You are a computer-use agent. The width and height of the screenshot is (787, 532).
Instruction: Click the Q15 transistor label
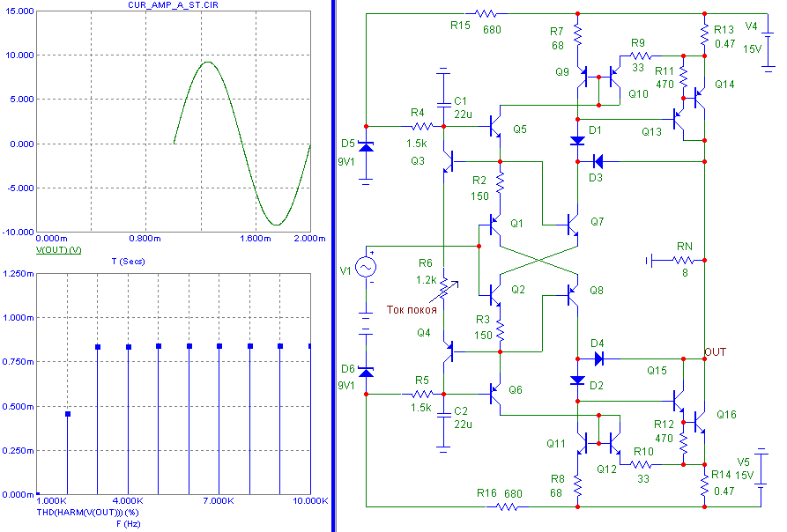[x=657, y=371]
